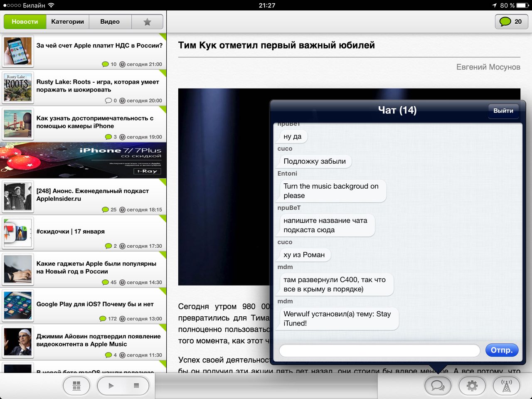Open the Категории tab
532x399 pixels.
(67, 22)
